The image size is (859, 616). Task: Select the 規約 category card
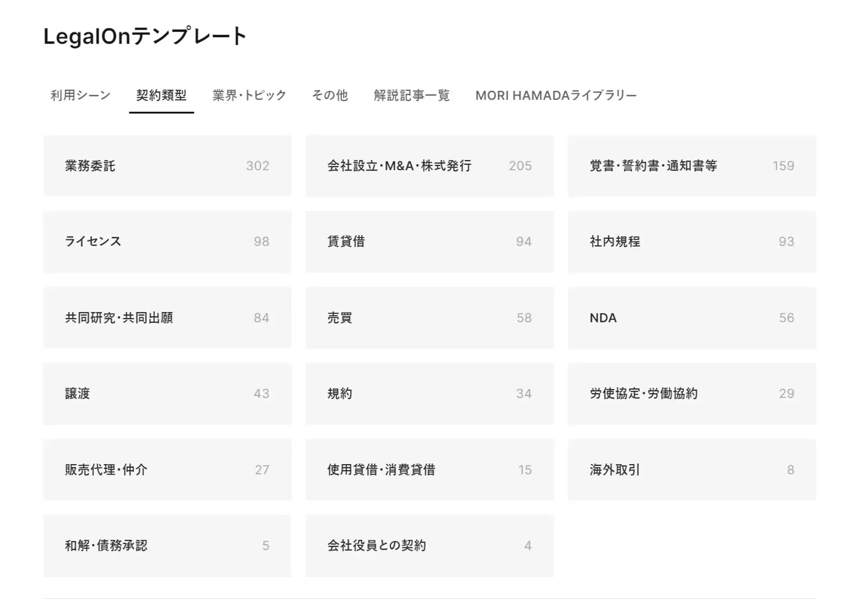pyautogui.click(x=429, y=393)
